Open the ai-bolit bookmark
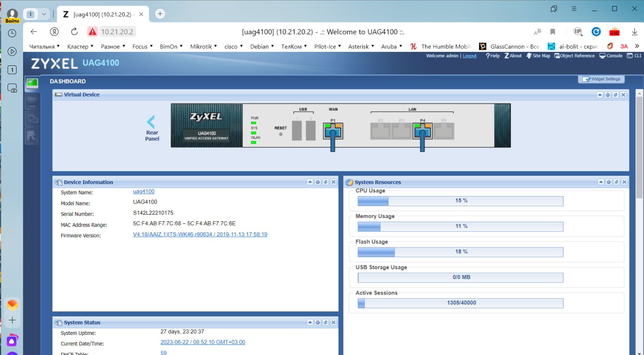 (573, 46)
